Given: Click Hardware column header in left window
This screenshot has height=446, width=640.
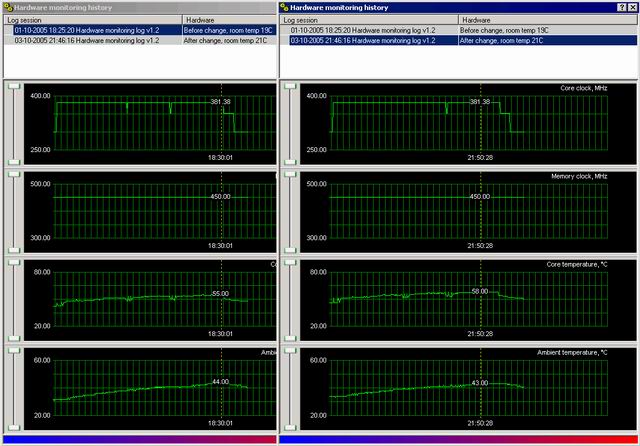Looking at the screenshot, I should point(228,19).
